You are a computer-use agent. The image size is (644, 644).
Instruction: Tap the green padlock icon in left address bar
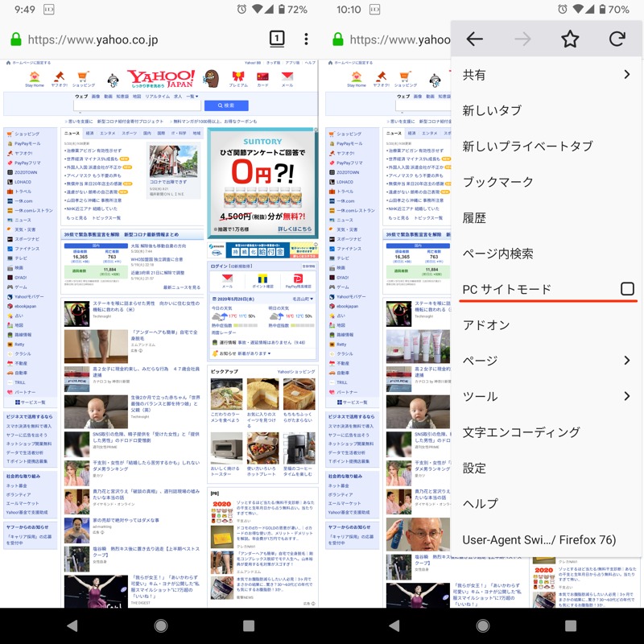point(14,39)
